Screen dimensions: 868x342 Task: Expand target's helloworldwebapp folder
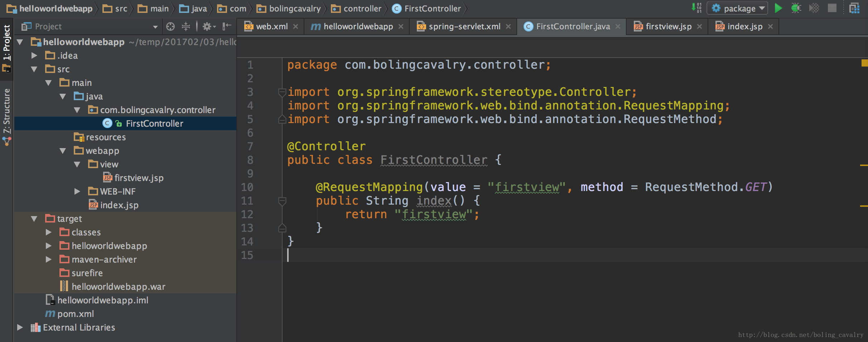coord(49,246)
